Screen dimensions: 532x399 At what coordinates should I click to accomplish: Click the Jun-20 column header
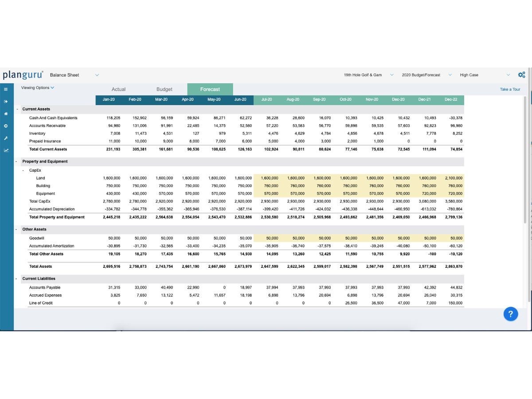point(240,100)
